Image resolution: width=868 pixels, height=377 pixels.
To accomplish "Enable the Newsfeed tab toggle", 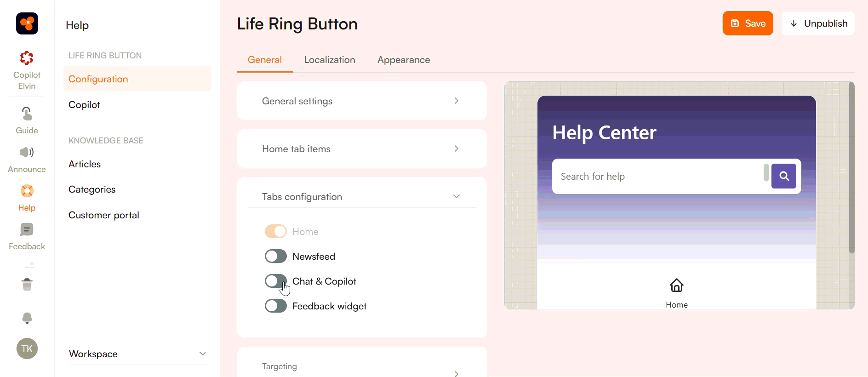I will 276,257.
